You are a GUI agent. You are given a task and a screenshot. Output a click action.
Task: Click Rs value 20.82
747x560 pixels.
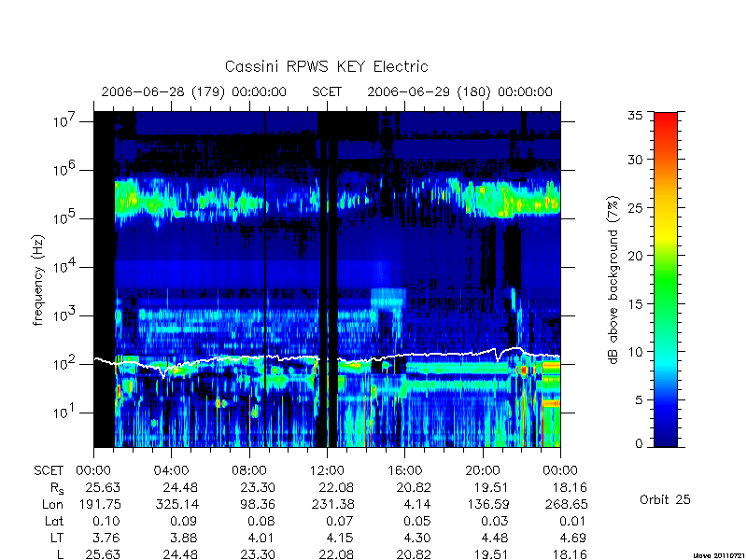point(414,487)
